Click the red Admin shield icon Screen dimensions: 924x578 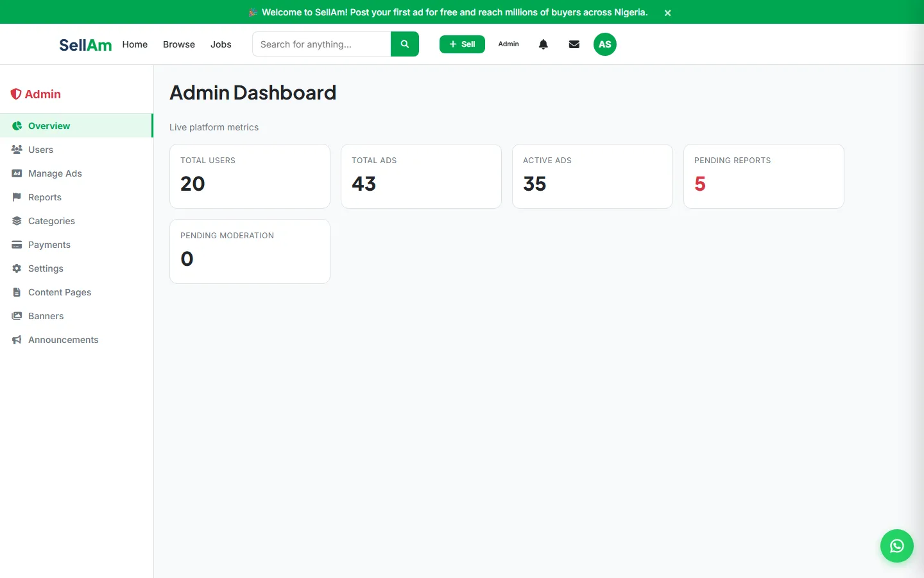click(16, 94)
